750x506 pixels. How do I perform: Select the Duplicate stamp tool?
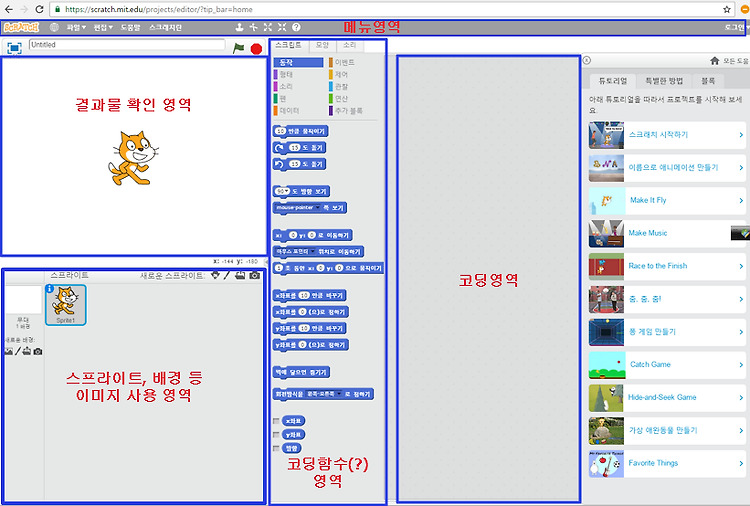click(x=239, y=27)
